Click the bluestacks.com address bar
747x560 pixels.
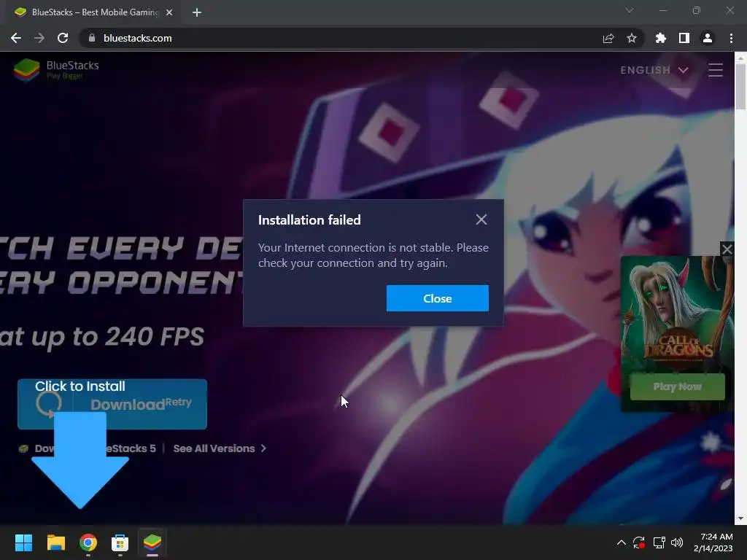click(343, 38)
